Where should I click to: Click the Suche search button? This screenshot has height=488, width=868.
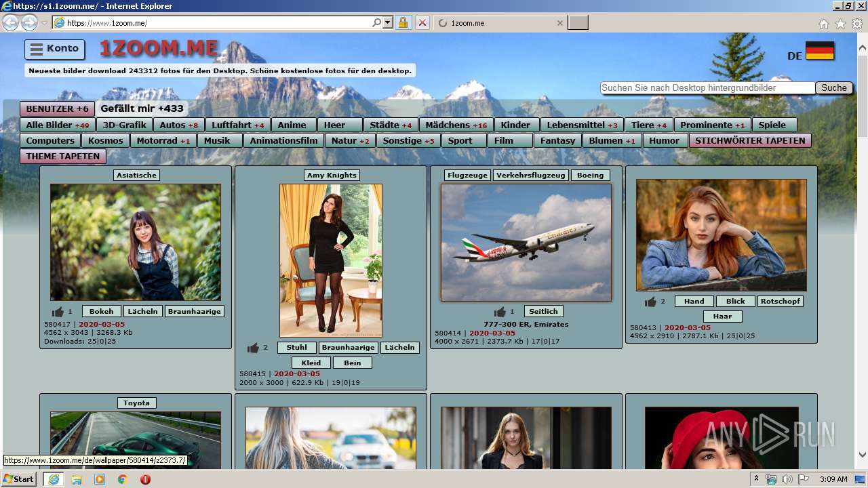coord(834,88)
